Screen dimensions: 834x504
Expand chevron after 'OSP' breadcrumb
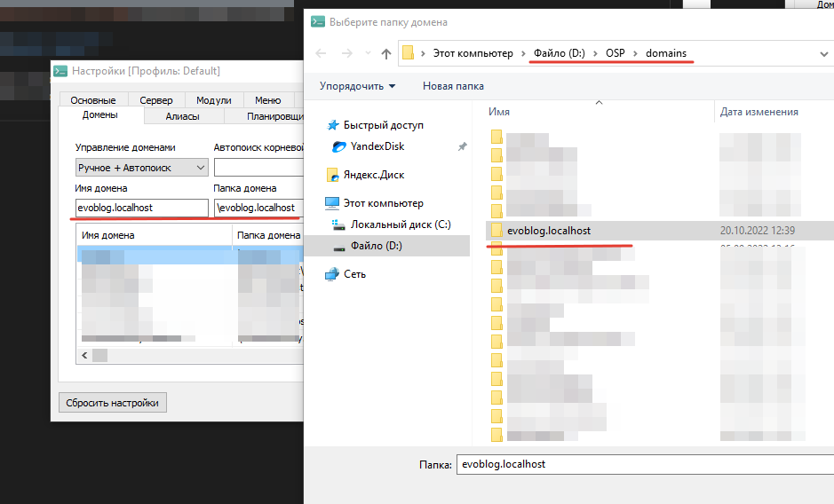click(x=635, y=53)
